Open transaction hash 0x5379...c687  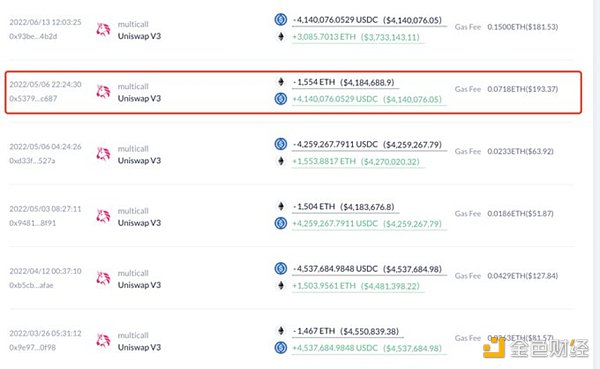[x=33, y=99]
